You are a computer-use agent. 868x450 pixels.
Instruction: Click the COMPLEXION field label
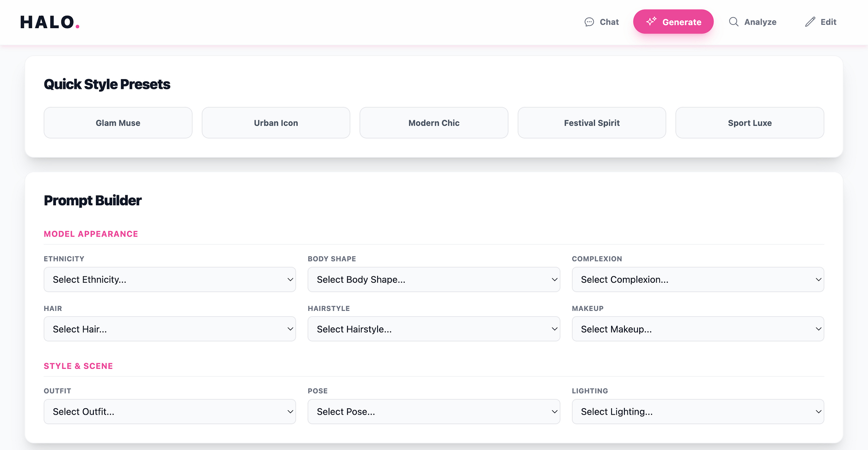(597, 259)
